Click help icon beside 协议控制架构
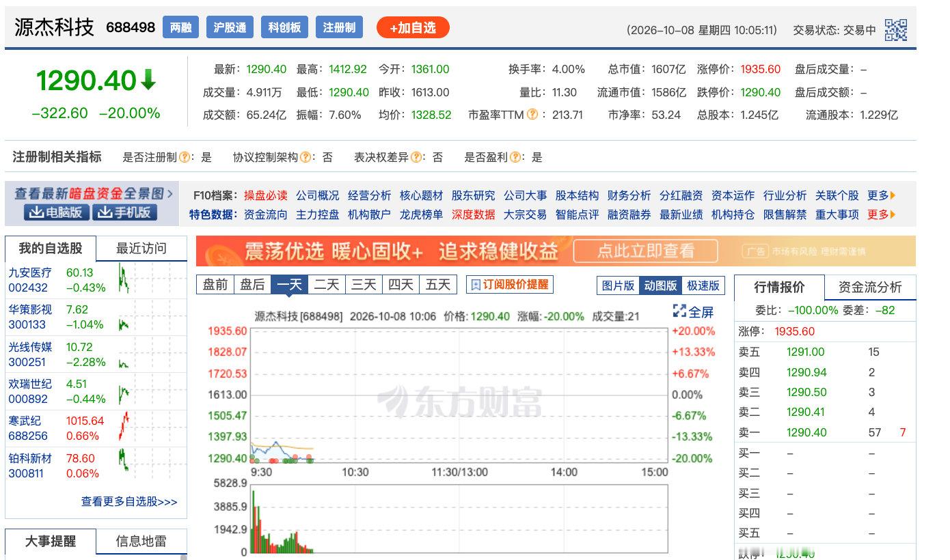This screenshot has height=560, width=950. [306, 157]
